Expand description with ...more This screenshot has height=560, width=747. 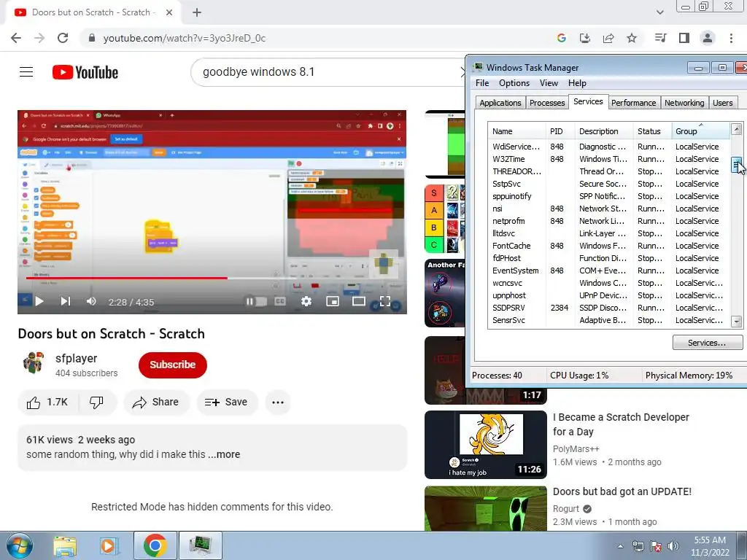(224, 454)
